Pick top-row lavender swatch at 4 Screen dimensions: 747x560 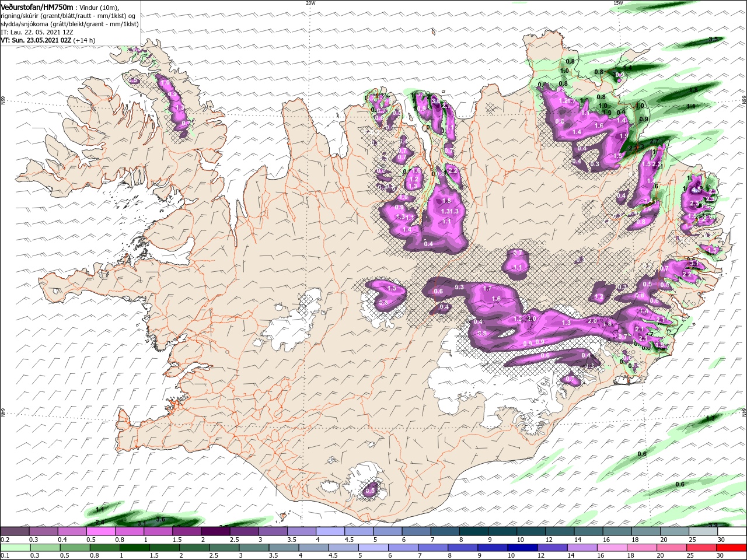click(x=330, y=531)
